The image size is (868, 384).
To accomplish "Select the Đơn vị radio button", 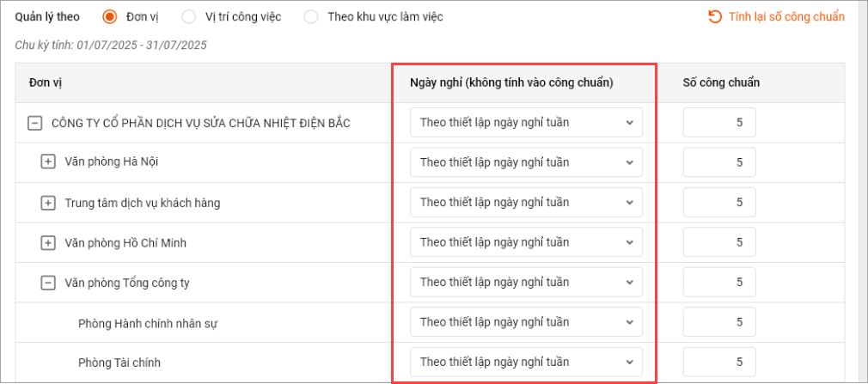I will [109, 16].
